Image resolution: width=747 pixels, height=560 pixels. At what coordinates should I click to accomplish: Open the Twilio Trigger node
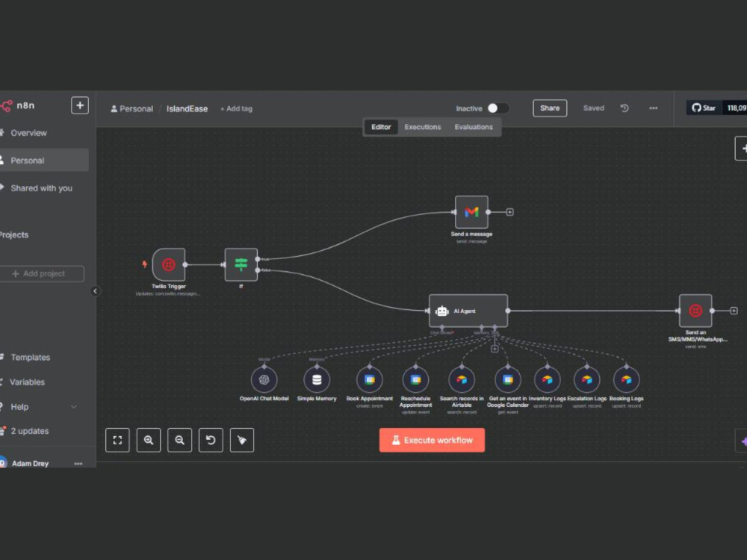click(x=169, y=264)
